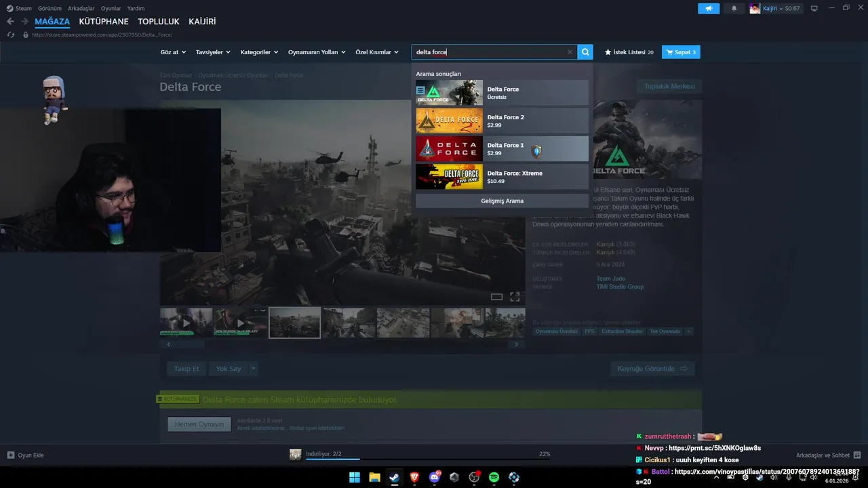Open İstek Listesi wishlist
This screenshot has height=488, width=868.
click(629, 52)
